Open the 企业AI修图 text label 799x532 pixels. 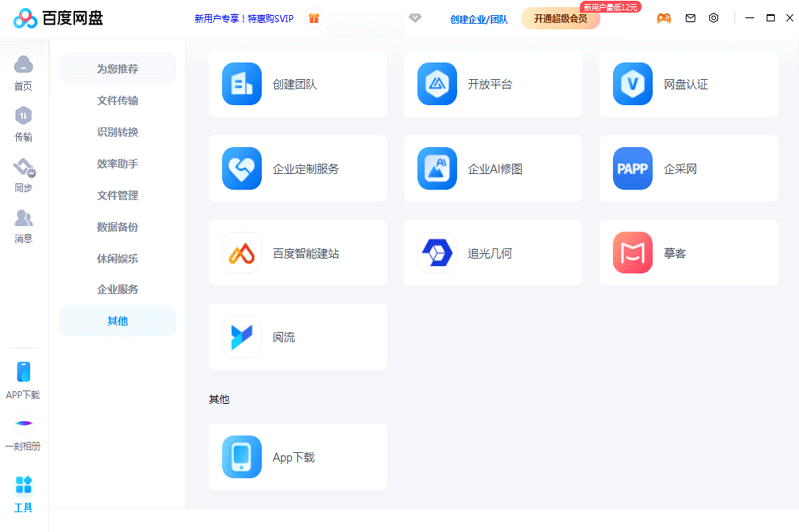495,169
